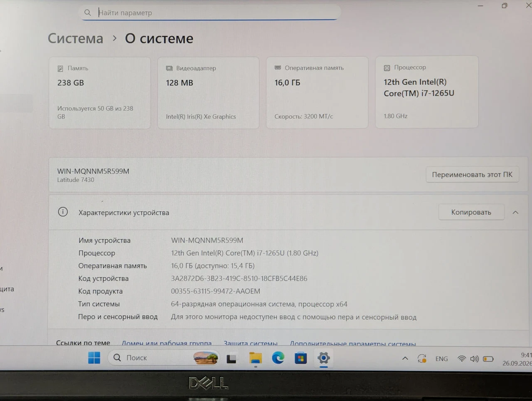Show hidden tray icons chevron

coord(405,358)
